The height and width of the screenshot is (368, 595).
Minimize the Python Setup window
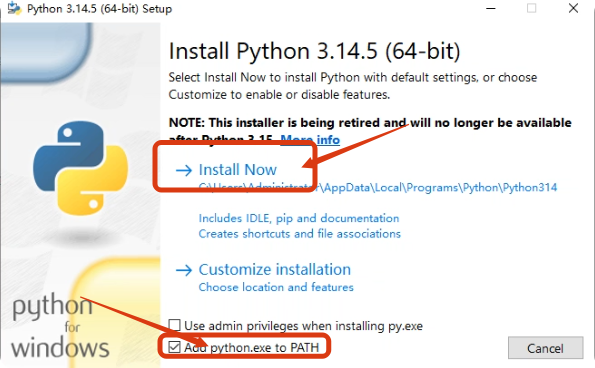pyautogui.click(x=491, y=8)
